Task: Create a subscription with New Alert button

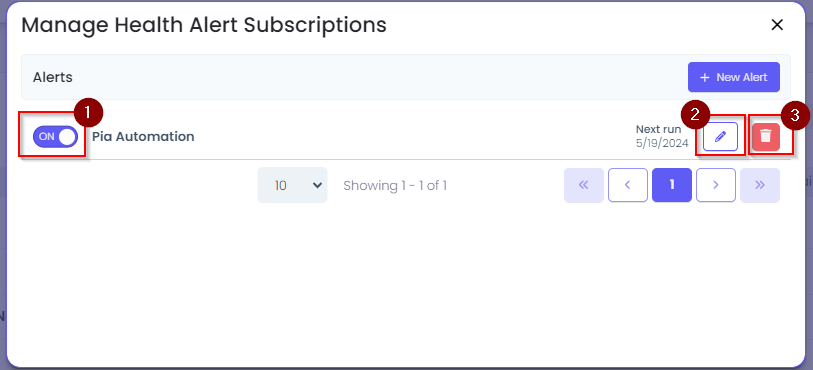Action: pos(734,77)
